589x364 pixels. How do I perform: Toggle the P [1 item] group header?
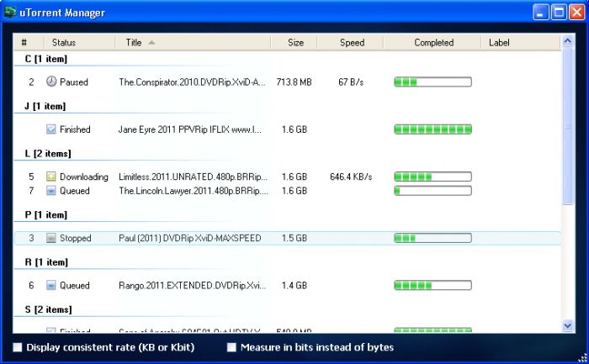(46, 214)
